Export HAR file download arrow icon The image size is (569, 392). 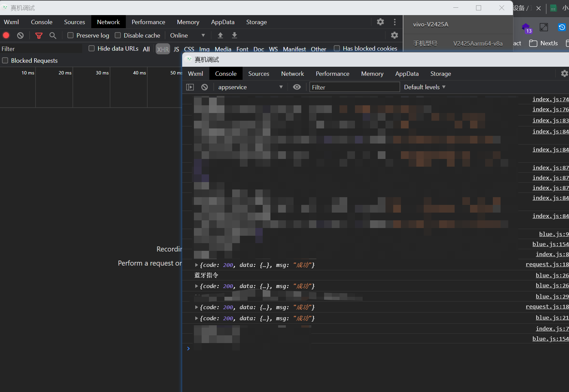point(235,35)
